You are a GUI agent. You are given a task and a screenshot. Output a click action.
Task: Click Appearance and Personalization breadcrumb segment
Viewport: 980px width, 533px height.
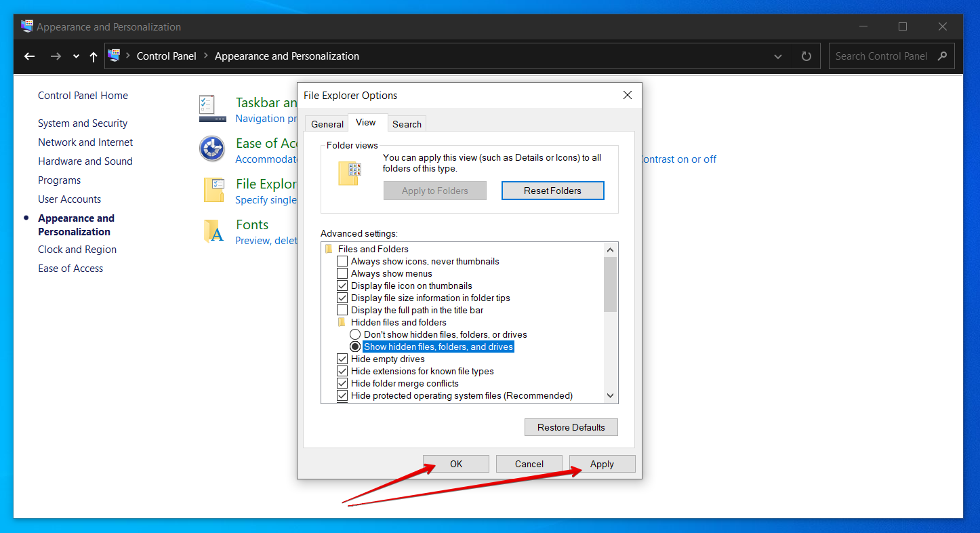(287, 56)
